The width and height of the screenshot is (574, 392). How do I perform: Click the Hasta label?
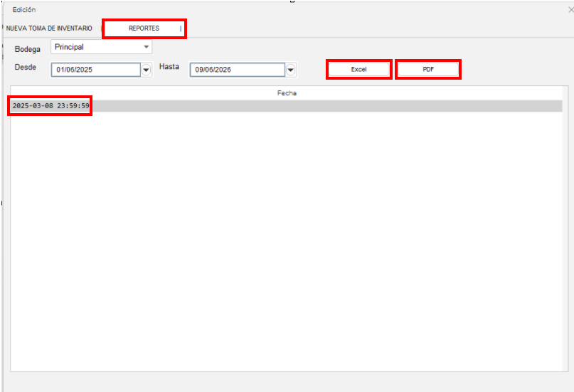(x=169, y=67)
